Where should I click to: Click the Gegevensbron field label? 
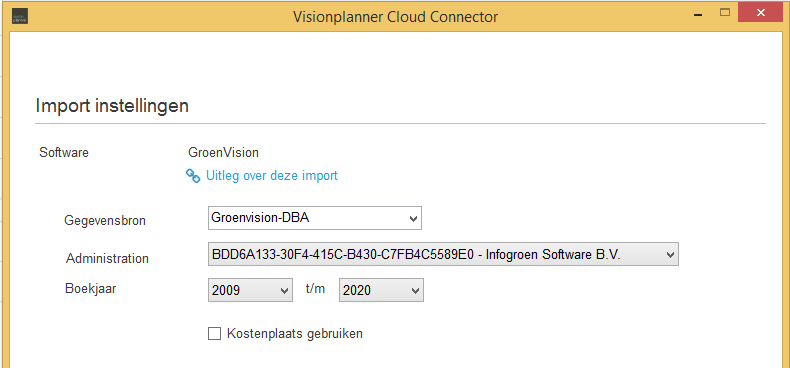(105, 220)
